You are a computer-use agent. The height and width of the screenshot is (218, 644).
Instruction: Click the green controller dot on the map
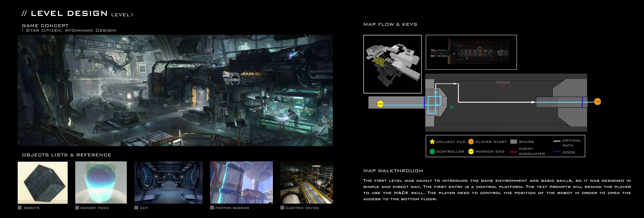pyautogui.click(x=451, y=107)
